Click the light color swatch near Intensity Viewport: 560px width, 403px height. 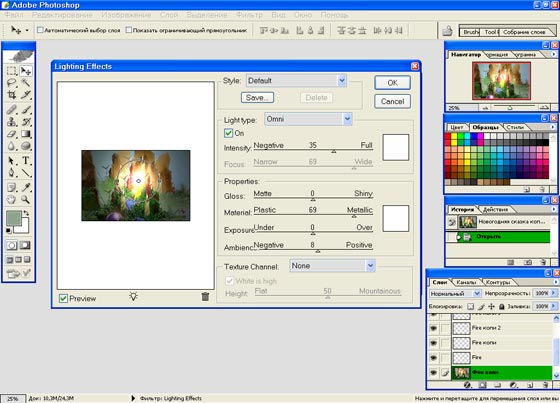(x=396, y=147)
